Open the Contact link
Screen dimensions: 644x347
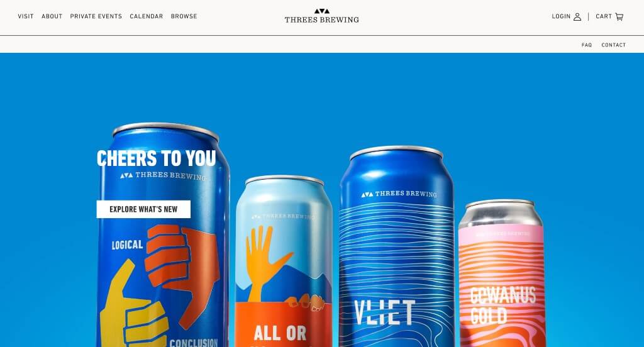[x=614, y=45]
